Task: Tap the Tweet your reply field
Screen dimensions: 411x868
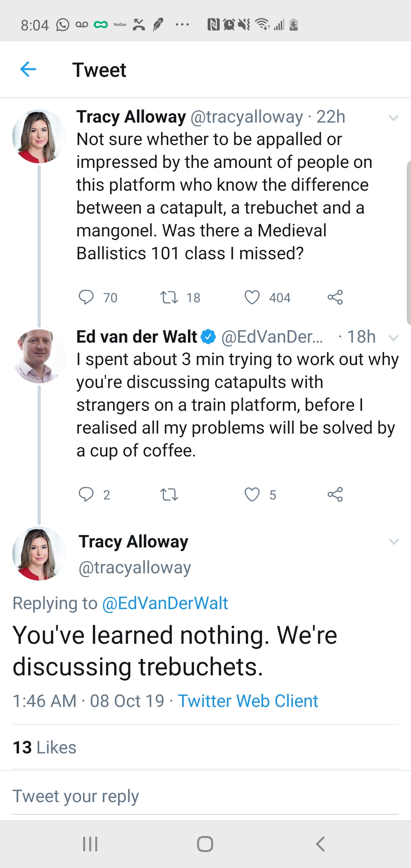Action: click(76, 796)
